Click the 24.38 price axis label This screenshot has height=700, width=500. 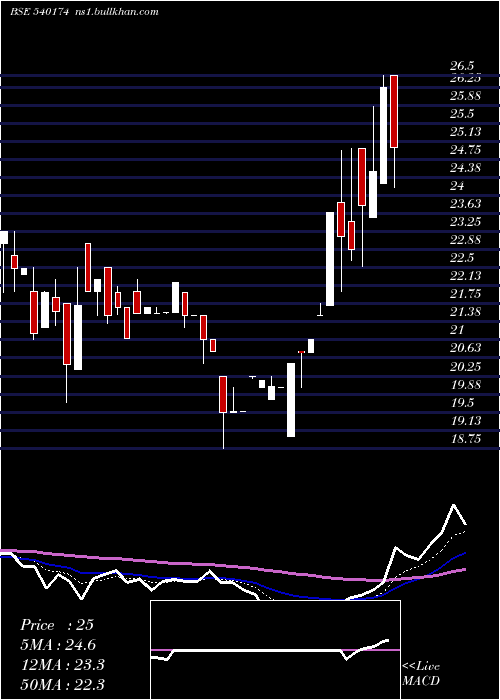coord(465,168)
